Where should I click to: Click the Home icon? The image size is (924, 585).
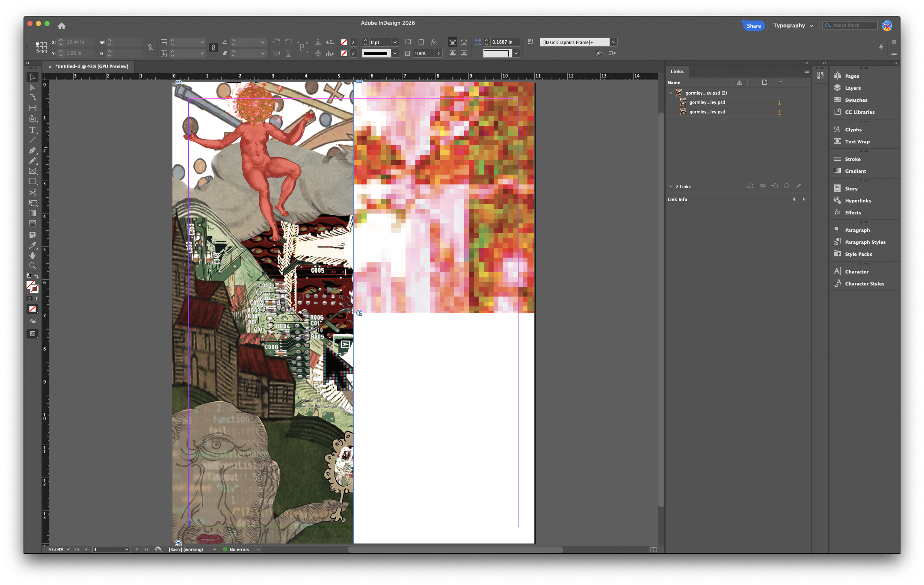(x=62, y=26)
